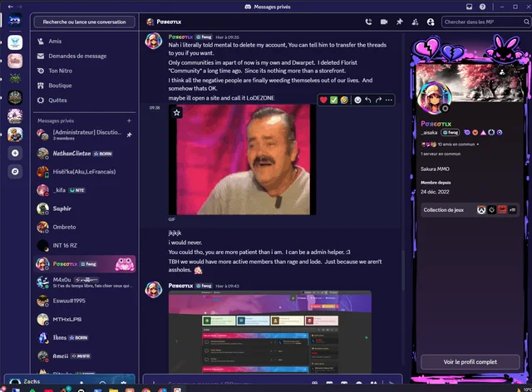
Task: Forward the message arrow icon
Action: [379, 100]
